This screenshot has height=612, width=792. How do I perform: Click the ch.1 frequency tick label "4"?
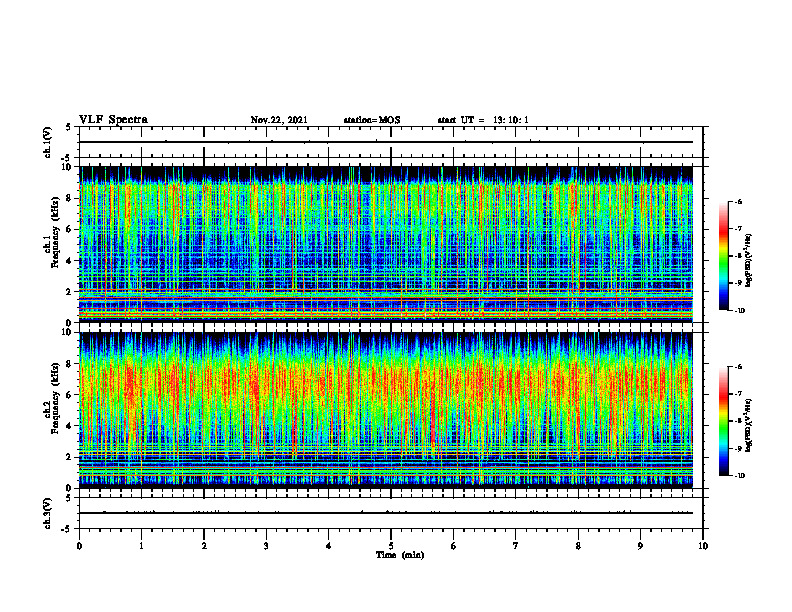click(x=70, y=261)
